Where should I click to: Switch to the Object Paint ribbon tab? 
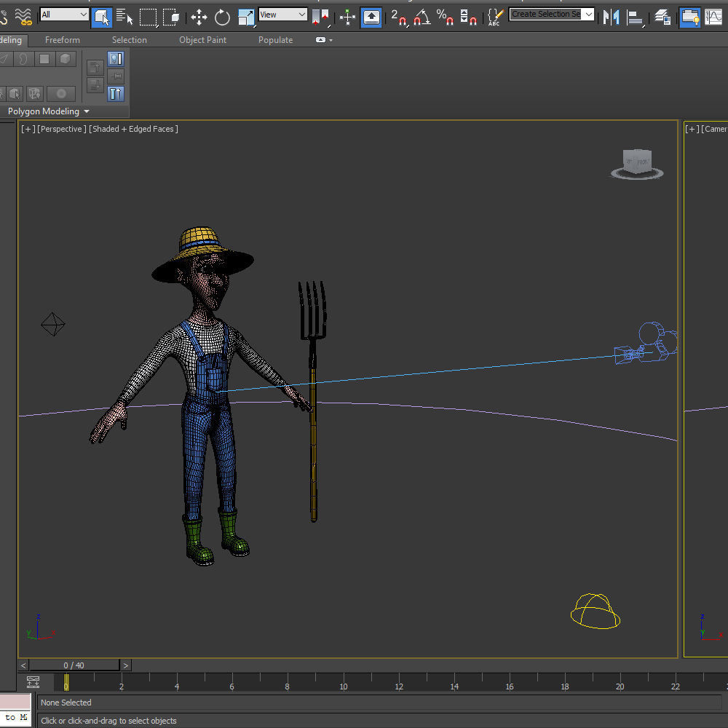pos(203,40)
